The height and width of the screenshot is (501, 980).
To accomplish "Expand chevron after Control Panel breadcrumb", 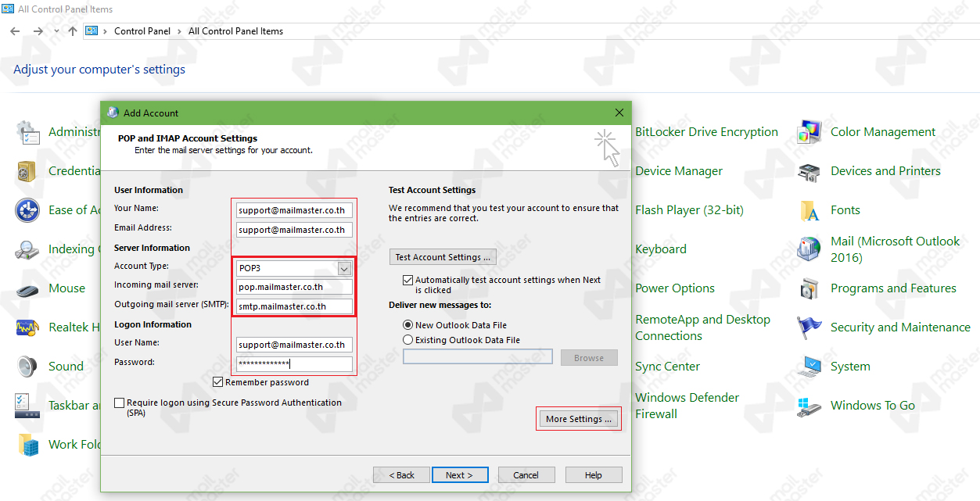I will (179, 31).
